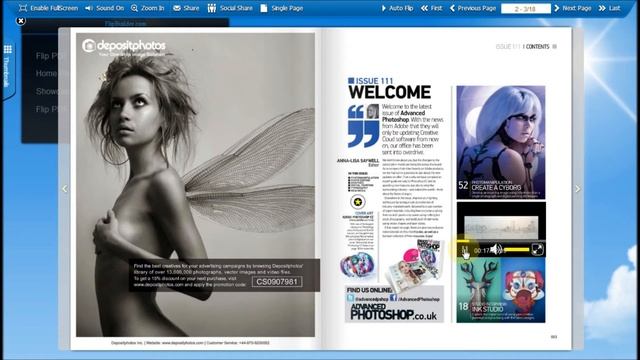
Task: Open the Social Share option
Action: click(230, 8)
